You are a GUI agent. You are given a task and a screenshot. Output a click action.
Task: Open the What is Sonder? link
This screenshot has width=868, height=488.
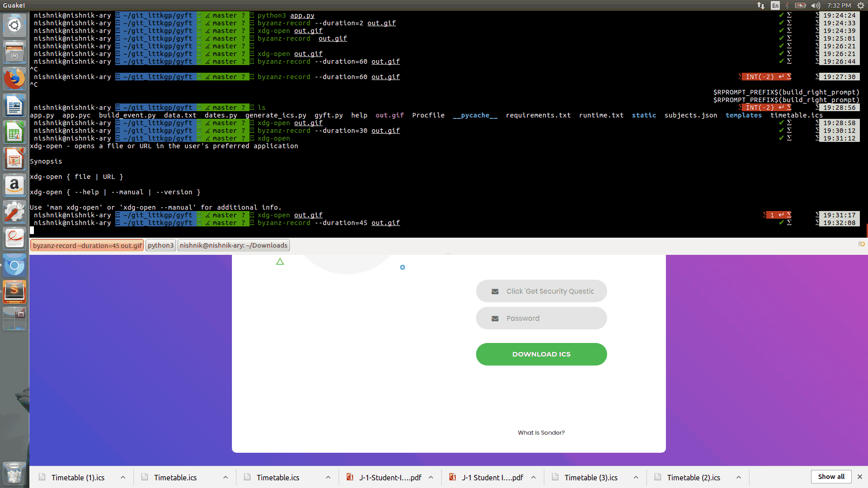click(x=541, y=433)
